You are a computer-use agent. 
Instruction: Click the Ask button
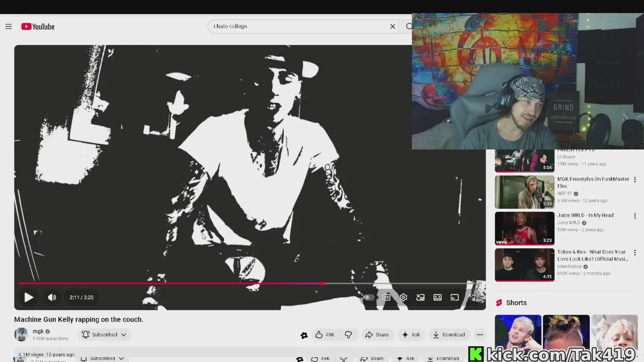click(411, 335)
